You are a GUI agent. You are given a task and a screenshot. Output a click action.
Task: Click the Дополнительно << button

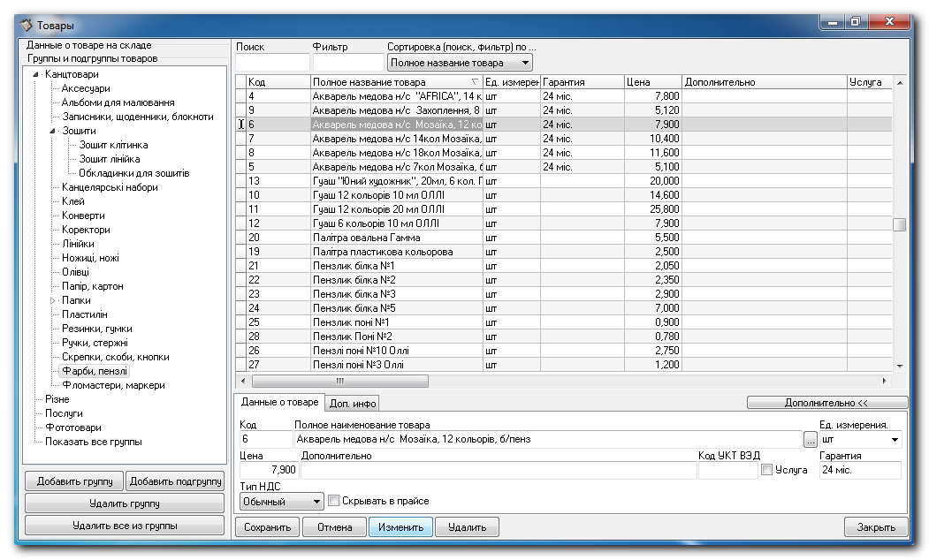[x=826, y=403]
